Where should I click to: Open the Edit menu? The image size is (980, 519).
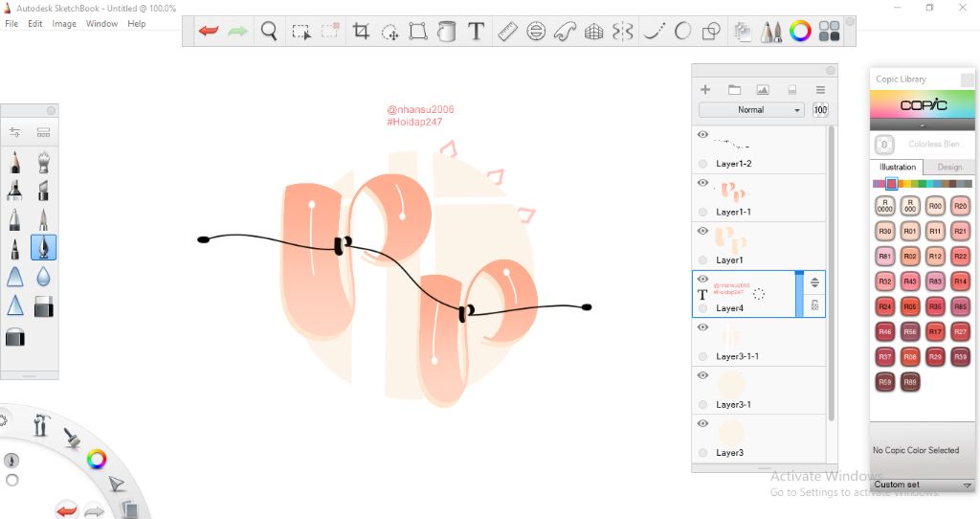[x=35, y=24]
